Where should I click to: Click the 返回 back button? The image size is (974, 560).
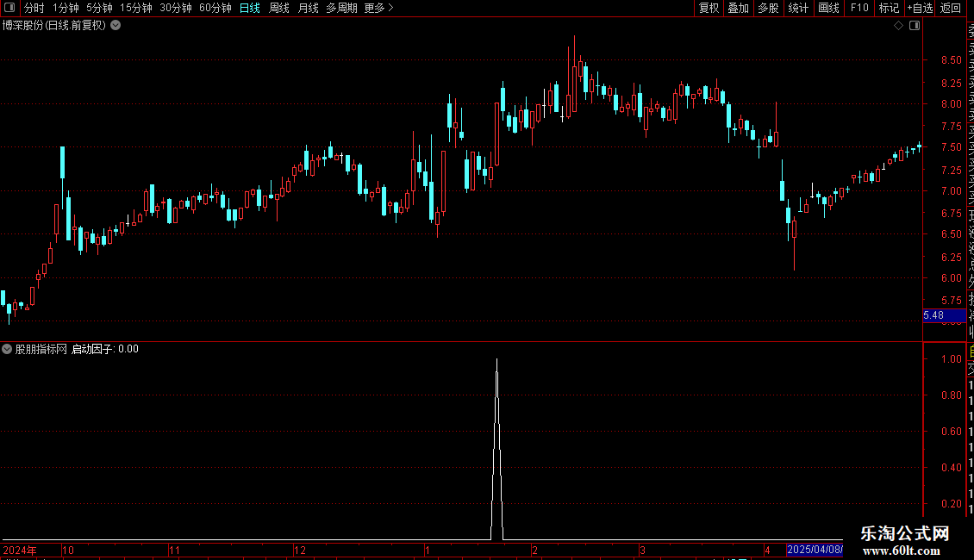coord(951,8)
